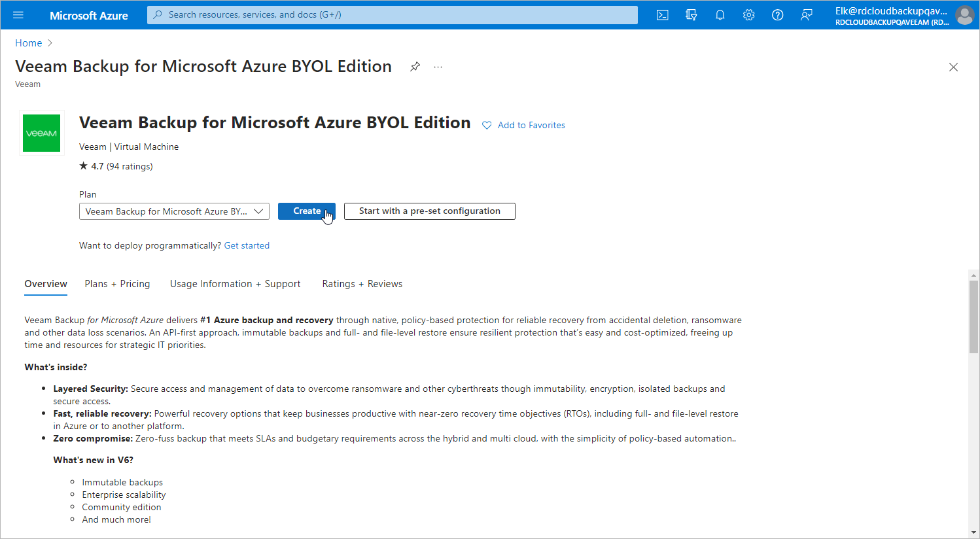Open the portal hamburger menu
980x539 pixels.
(x=18, y=15)
